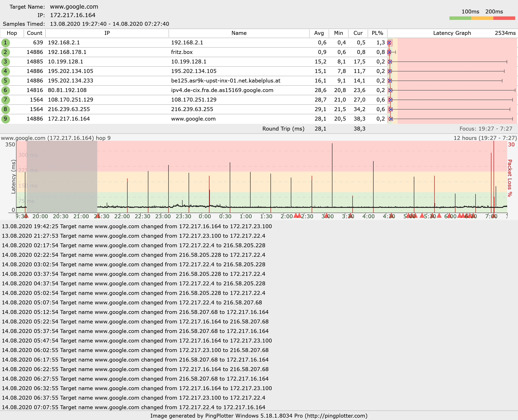Click the 02:17:54 target changed log entry
The height and width of the screenshot is (420, 518).
click(x=134, y=246)
